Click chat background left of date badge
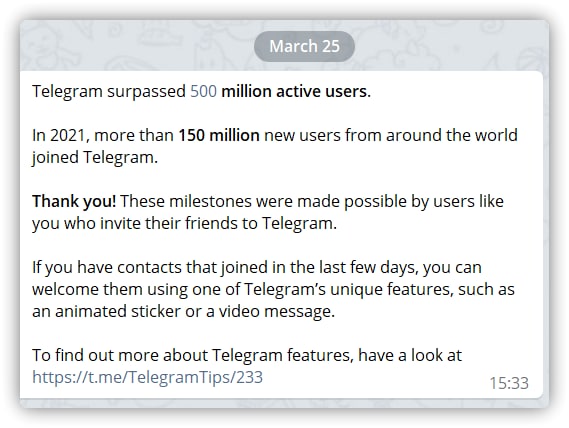569x428 pixels. (134, 46)
